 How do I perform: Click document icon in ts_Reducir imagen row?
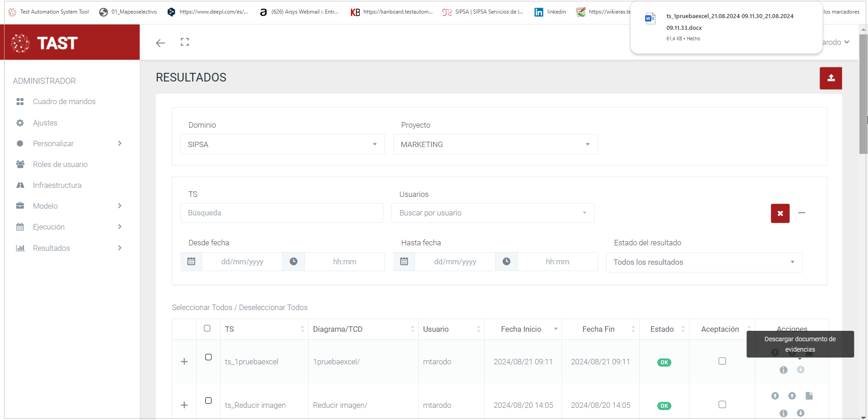(809, 396)
